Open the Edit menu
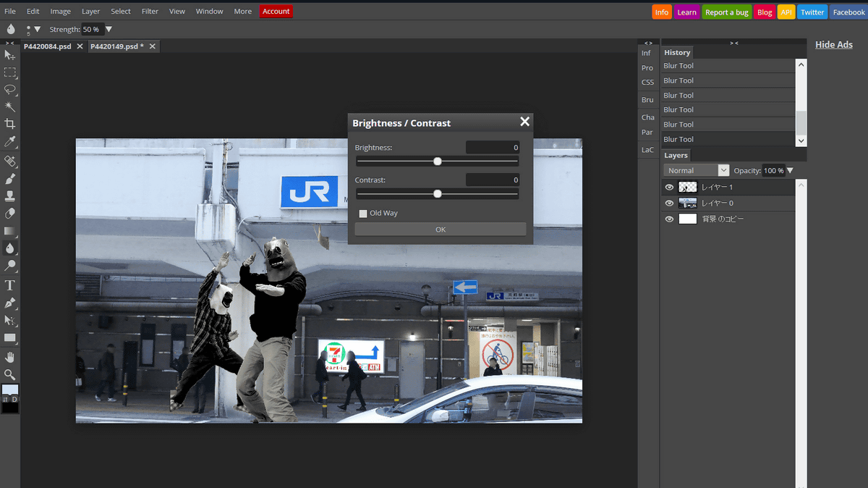This screenshot has width=868, height=488. click(x=33, y=12)
